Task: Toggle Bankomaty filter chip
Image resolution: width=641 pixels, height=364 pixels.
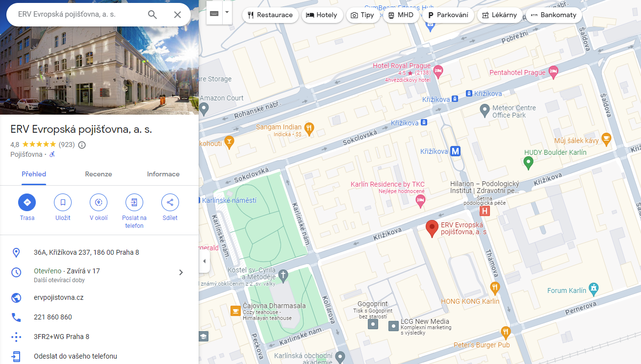Action: (x=554, y=15)
